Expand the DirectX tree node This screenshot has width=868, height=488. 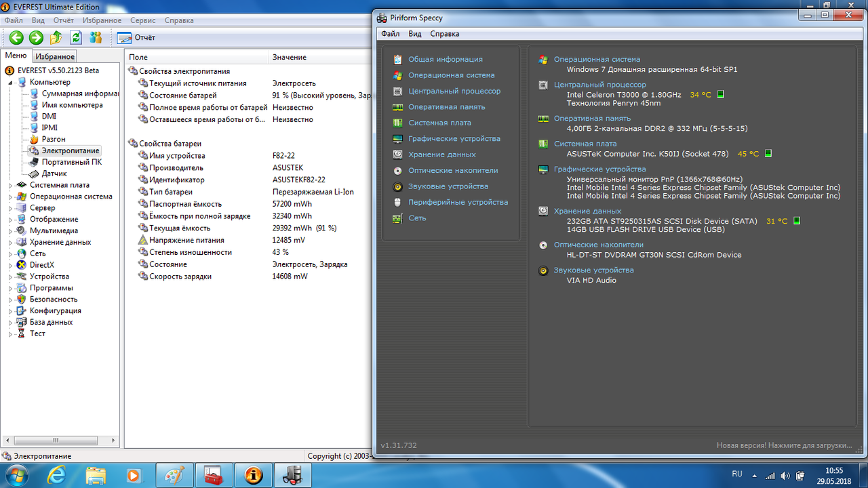click(x=11, y=265)
